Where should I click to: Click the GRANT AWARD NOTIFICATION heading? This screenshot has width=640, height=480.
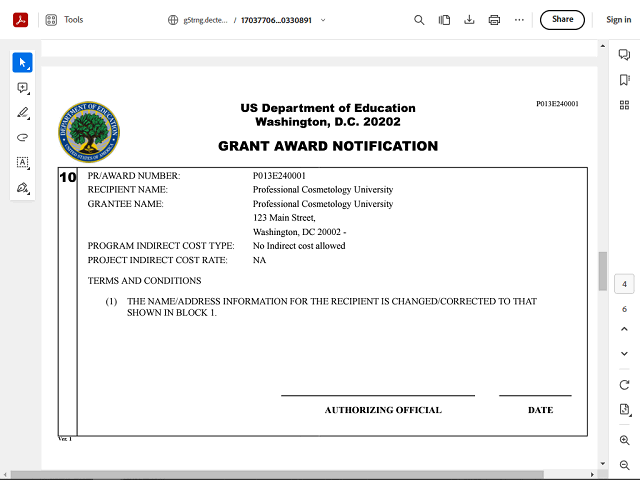point(328,146)
